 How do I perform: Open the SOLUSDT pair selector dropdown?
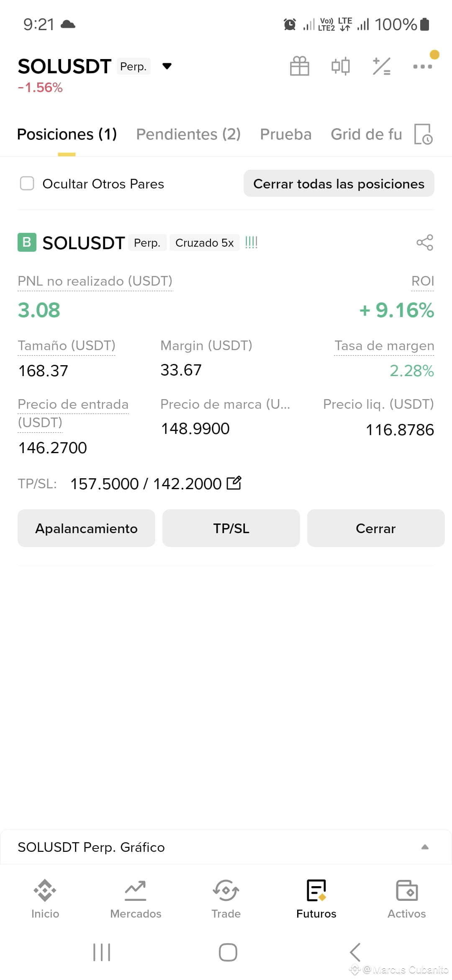(x=167, y=66)
